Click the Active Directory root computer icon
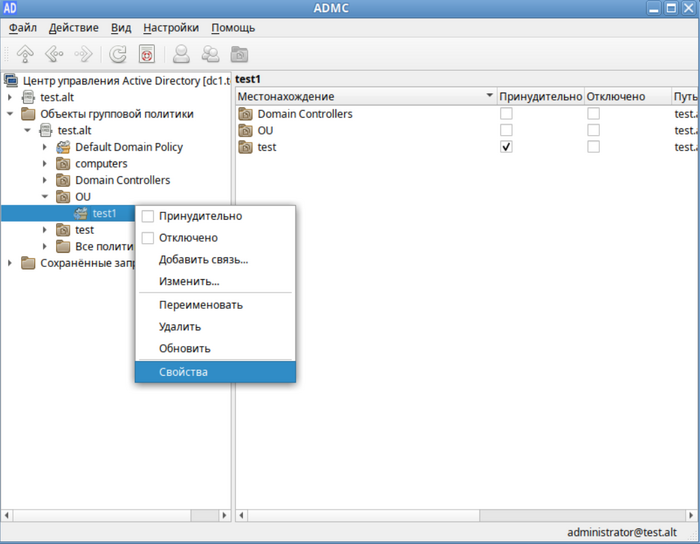 pyautogui.click(x=11, y=80)
